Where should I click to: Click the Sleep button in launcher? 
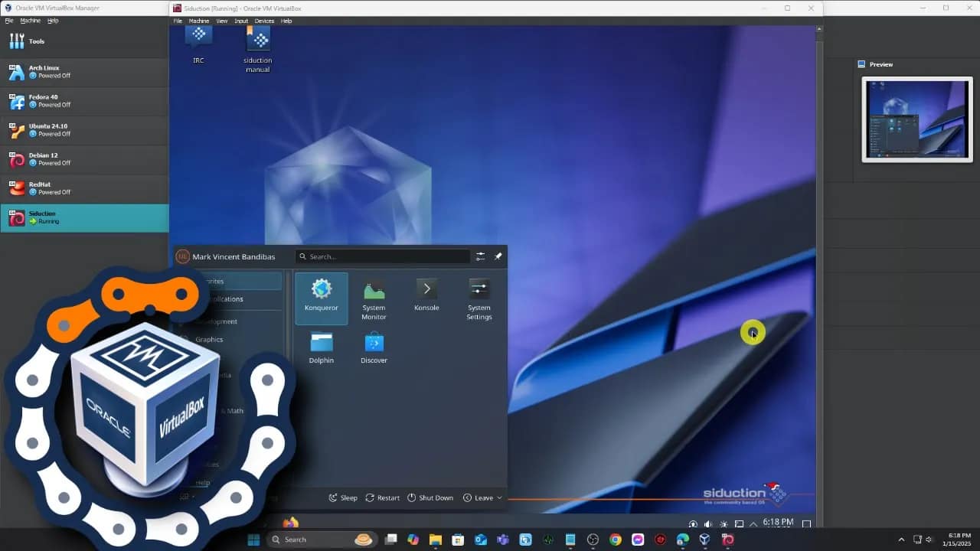[343, 497]
